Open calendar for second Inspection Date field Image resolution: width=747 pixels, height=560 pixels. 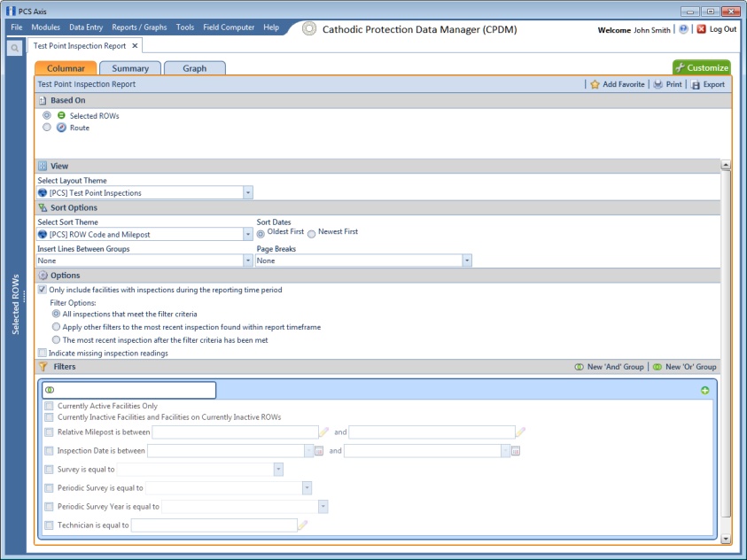coord(516,450)
